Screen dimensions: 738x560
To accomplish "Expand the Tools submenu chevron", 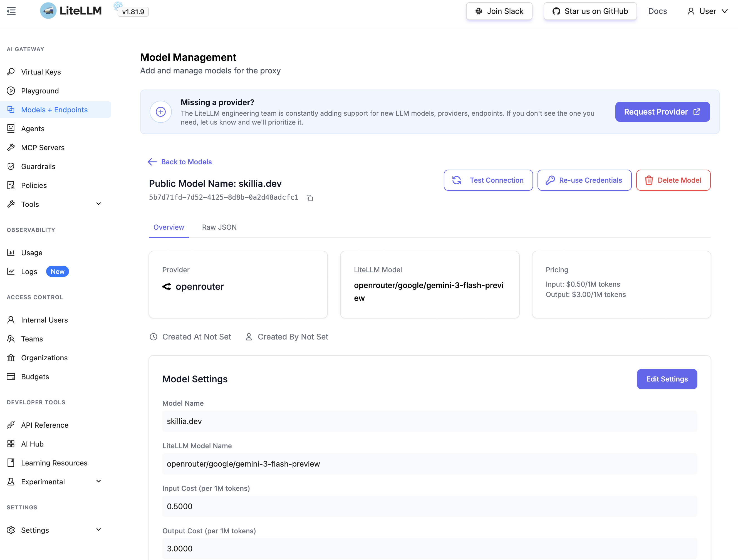I will coord(98,204).
